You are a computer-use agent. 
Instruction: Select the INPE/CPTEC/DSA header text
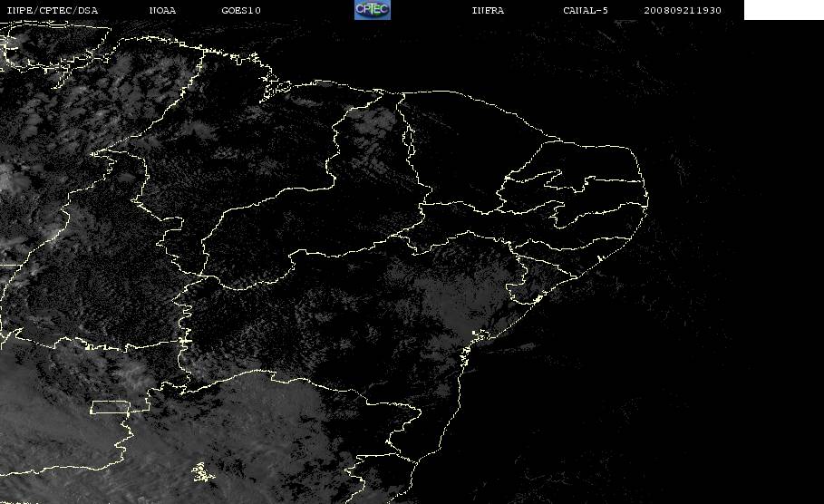(x=52, y=11)
